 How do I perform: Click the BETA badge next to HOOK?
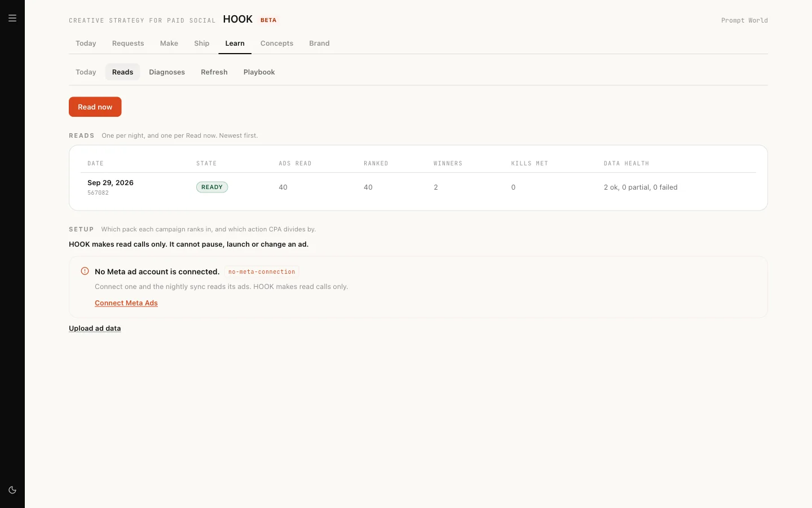(268, 20)
